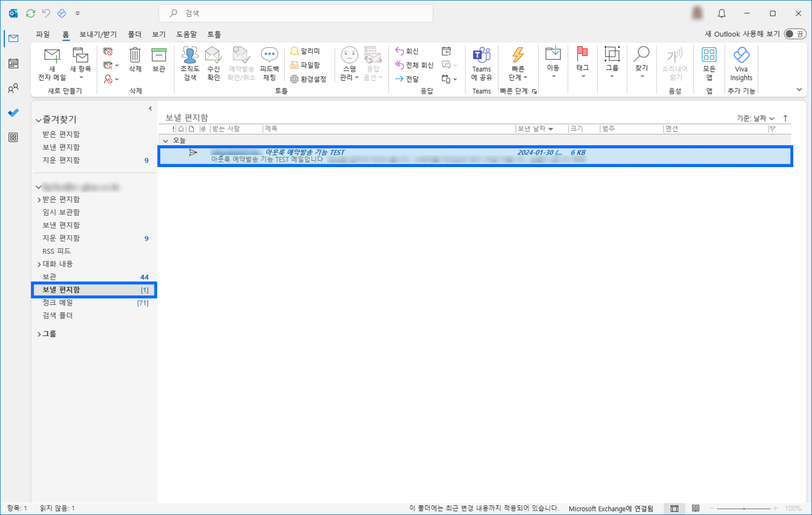Open 환경설정 in the 토틀 group
Viewport: 812px width, 515px height.
308,79
